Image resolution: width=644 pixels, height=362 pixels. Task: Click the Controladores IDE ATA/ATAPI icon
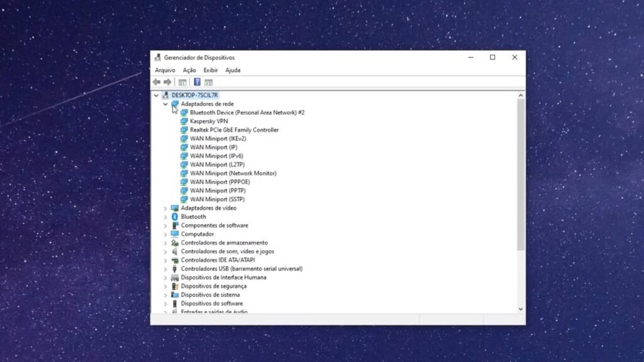tap(175, 260)
